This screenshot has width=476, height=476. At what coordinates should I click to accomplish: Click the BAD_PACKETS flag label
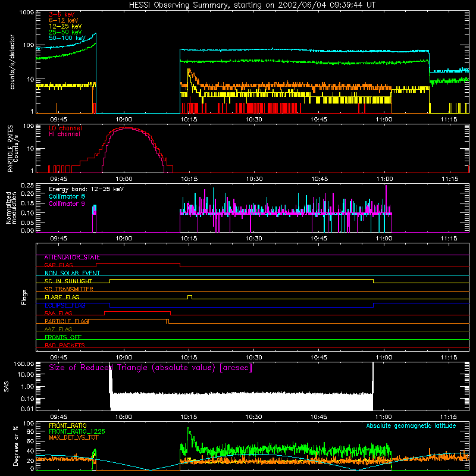pos(65,345)
